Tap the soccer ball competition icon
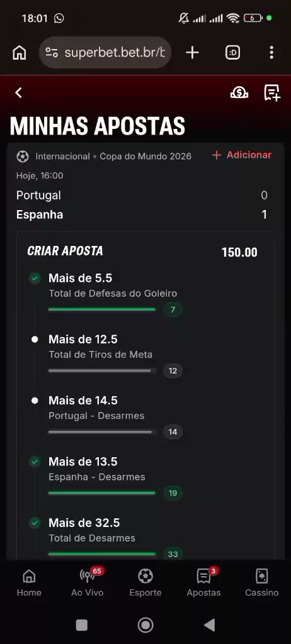 (23, 157)
